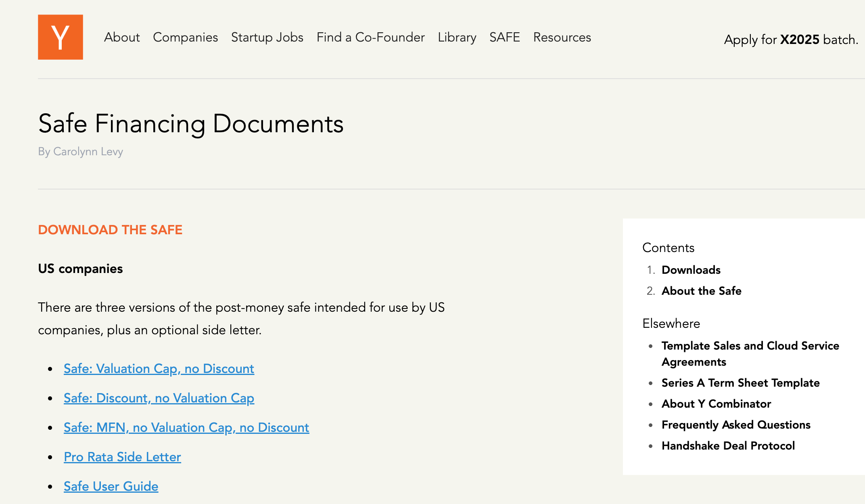This screenshot has width=865, height=504.
Task: Open the Companies nav item
Action: 185,37
